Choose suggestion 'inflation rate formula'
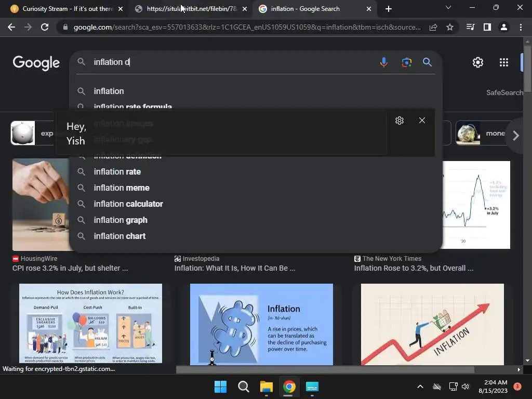The image size is (532, 399). click(256, 106)
